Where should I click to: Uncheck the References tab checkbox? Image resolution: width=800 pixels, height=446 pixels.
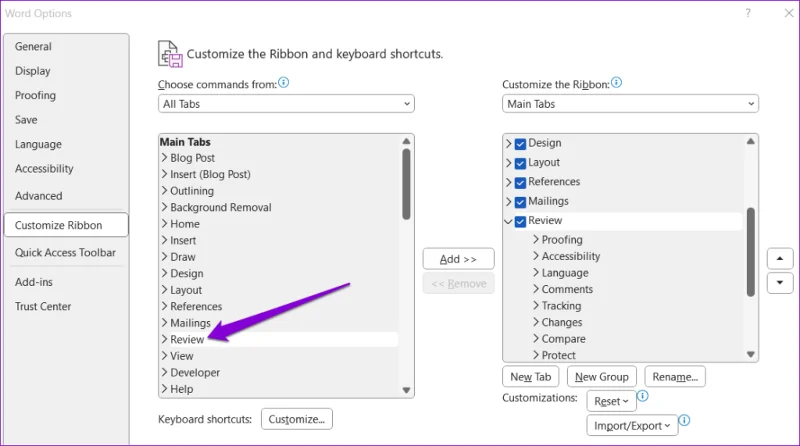(x=520, y=183)
